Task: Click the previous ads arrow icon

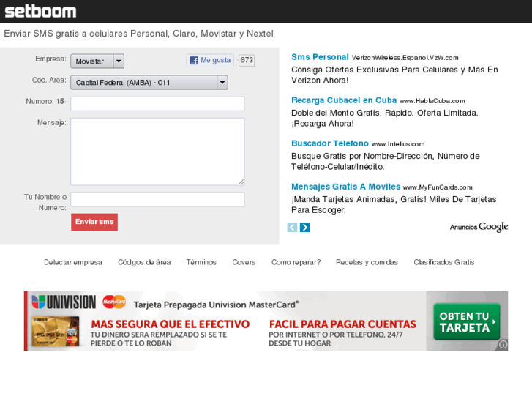Action: point(292,227)
